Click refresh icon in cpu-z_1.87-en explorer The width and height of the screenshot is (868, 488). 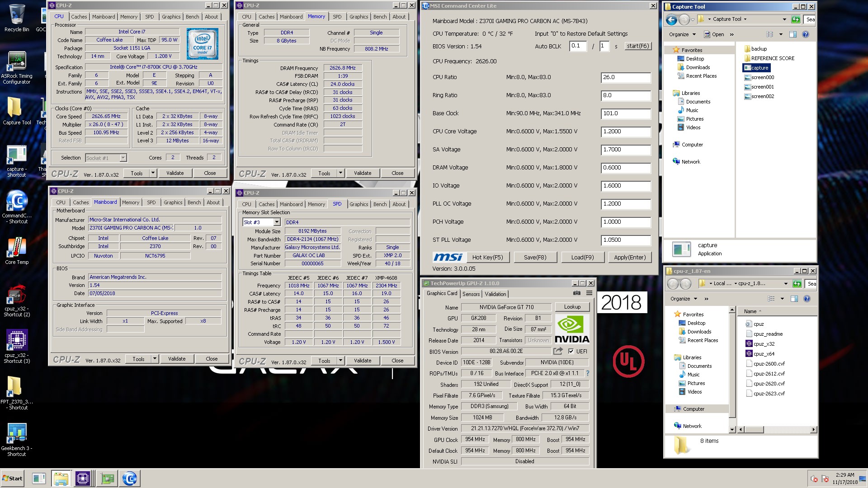coord(797,284)
